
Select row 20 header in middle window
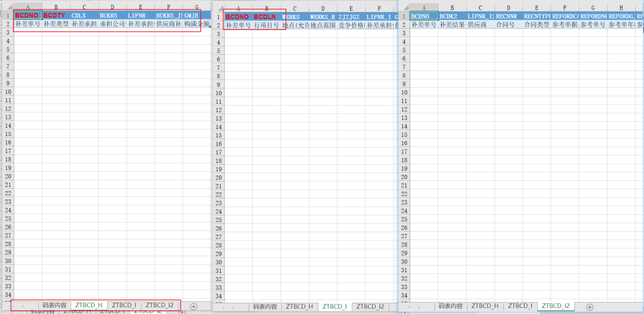[218, 177]
